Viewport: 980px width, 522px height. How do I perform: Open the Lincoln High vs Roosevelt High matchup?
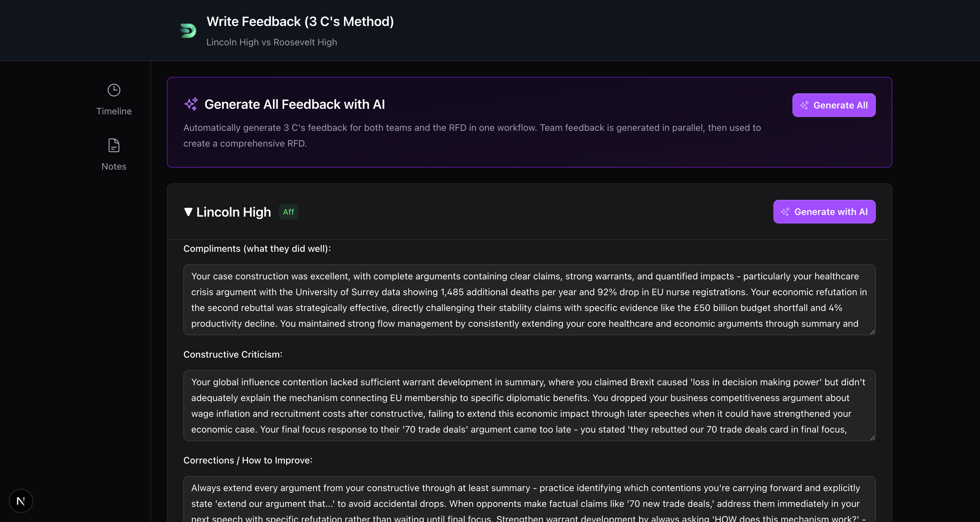pos(272,42)
